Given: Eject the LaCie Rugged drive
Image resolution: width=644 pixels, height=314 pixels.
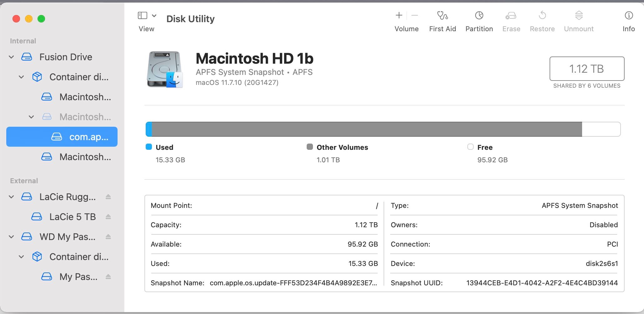Looking at the screenshot, I should (108, 197).
